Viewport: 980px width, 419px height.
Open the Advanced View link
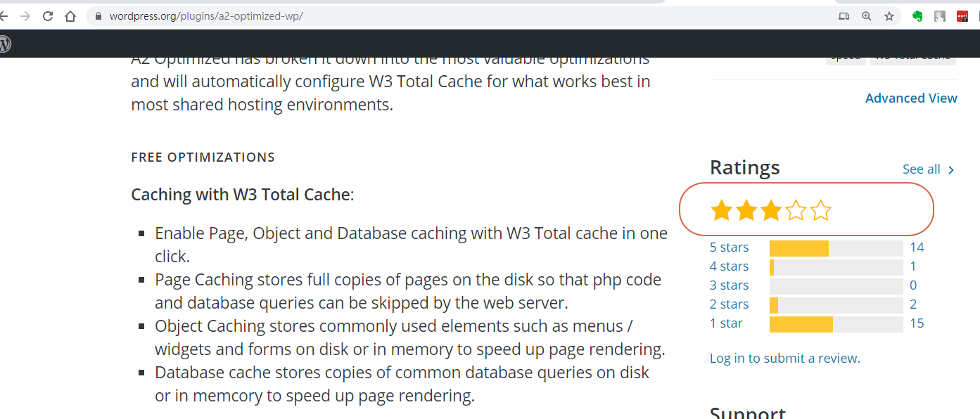click(x=911, y=98)
